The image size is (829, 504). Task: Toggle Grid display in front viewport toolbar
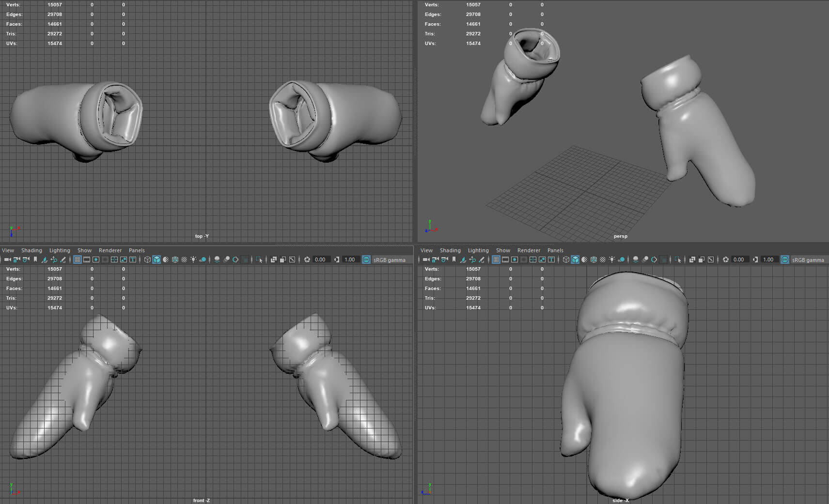[78, 260]
